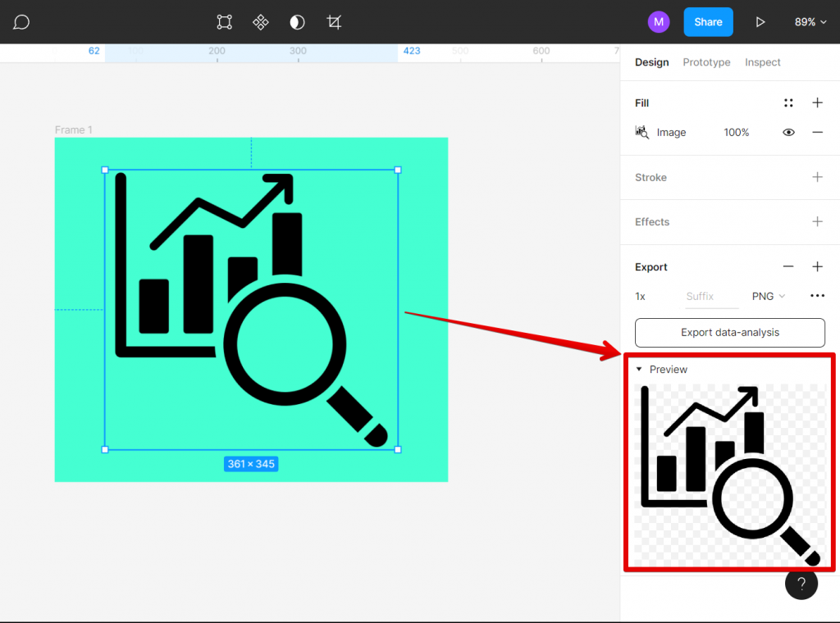Select the Crop tool

(x=333, y=22)
